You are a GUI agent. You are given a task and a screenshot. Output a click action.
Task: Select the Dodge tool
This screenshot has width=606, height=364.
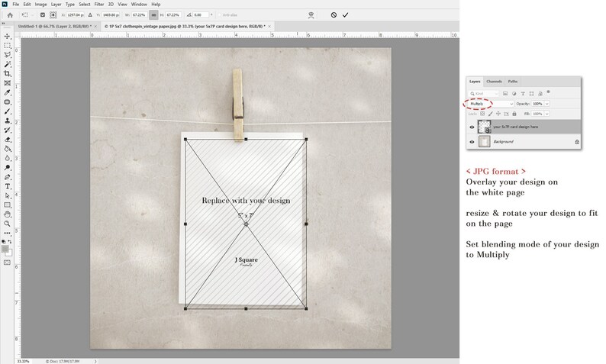point(8,168)
